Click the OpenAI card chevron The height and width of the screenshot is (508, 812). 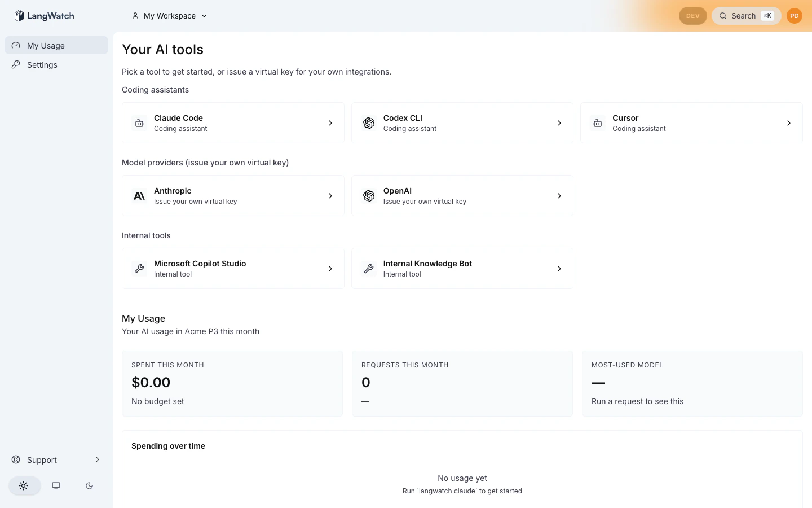click(x=559, y=196)
